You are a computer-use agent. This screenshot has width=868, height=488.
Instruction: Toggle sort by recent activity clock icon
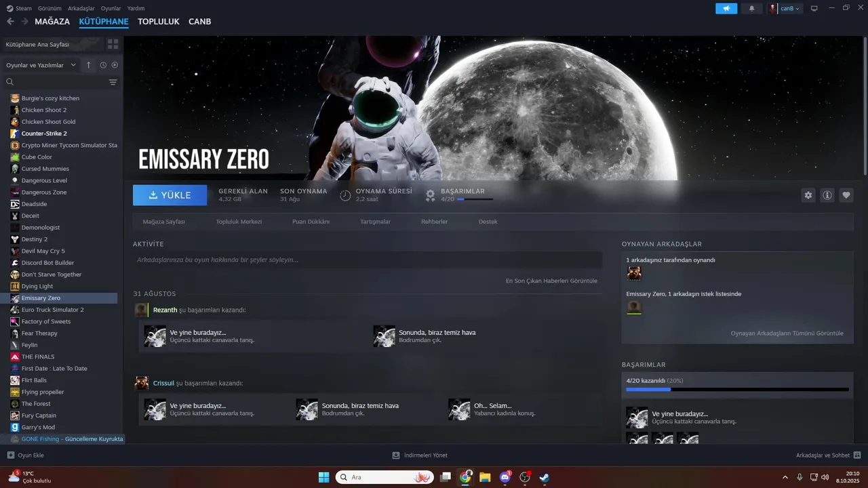103,65
